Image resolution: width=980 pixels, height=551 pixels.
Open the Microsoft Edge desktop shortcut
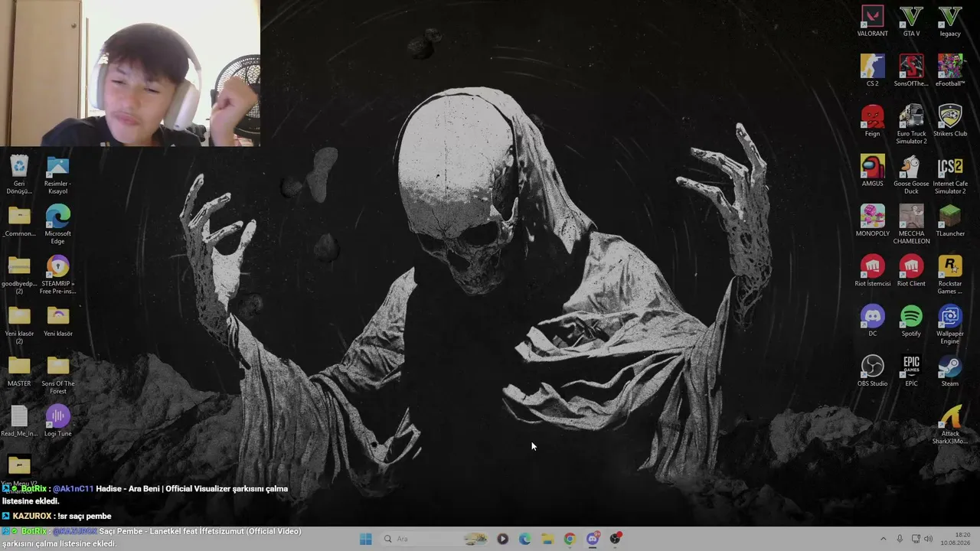(x=58, y=225)
